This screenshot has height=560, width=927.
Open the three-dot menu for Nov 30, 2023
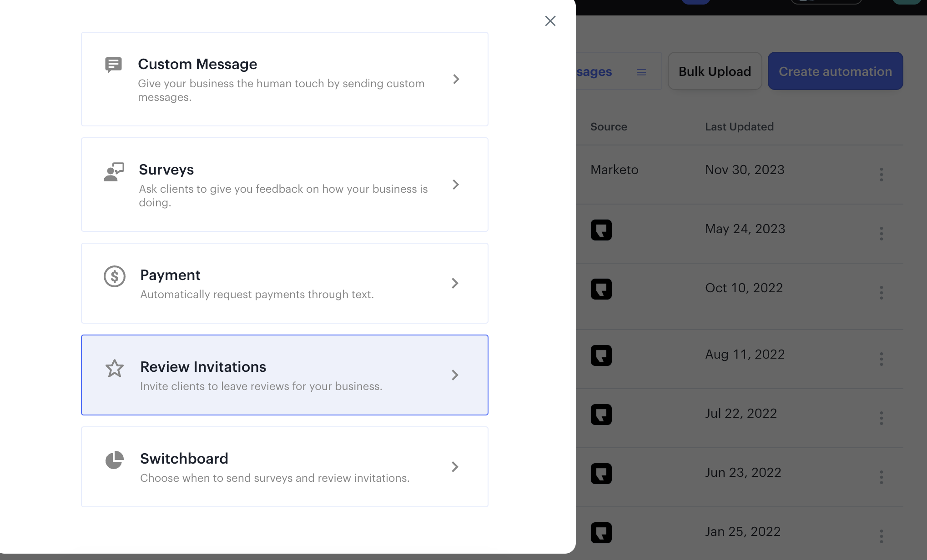[x=881, y=174]
